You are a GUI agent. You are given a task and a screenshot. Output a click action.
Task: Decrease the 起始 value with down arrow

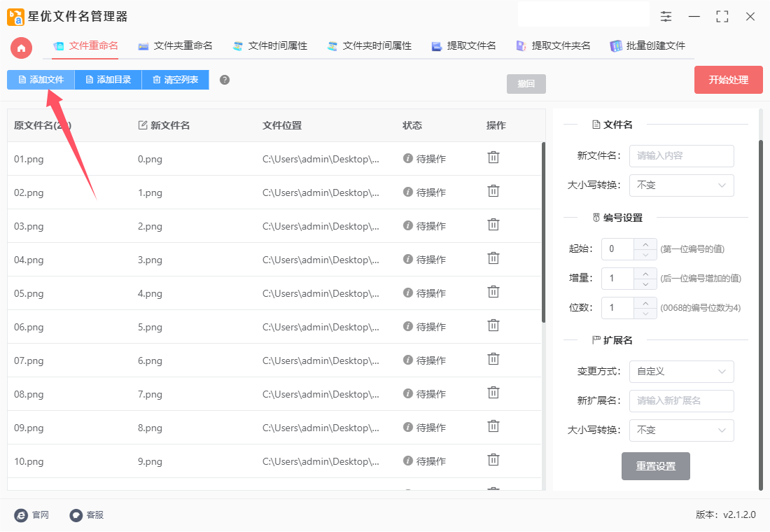[x=645, y=255]
